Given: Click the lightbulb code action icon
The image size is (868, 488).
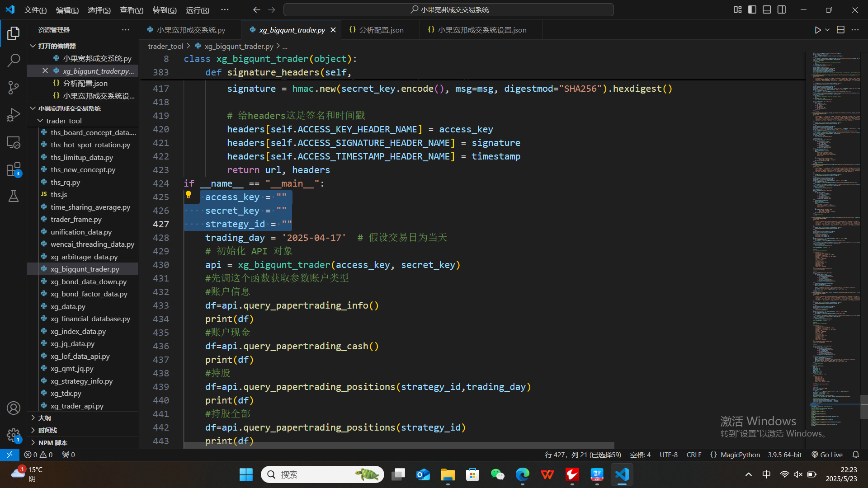Looking at the screenshot, I should point(189,195).
